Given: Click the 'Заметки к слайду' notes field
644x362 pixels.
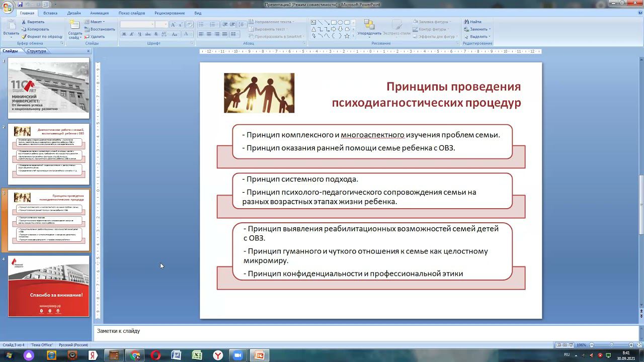Looking at the screenshot, I should point(366,331).
